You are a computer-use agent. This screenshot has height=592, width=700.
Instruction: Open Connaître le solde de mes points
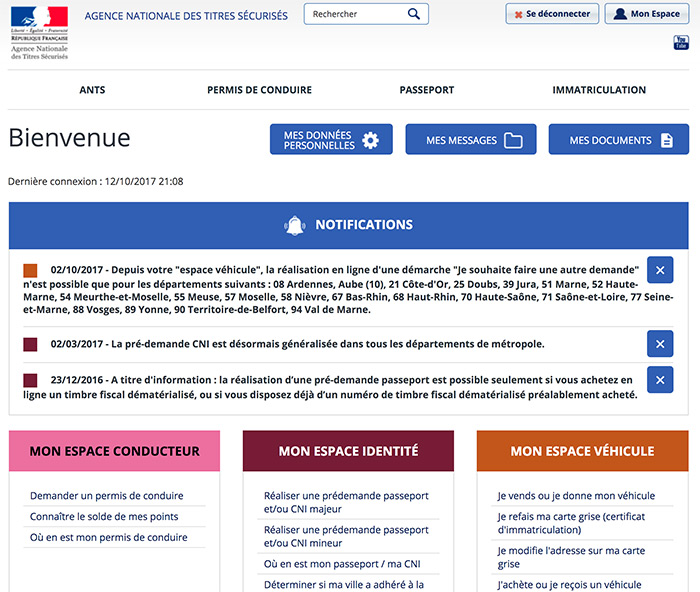(x=102, y=517)
